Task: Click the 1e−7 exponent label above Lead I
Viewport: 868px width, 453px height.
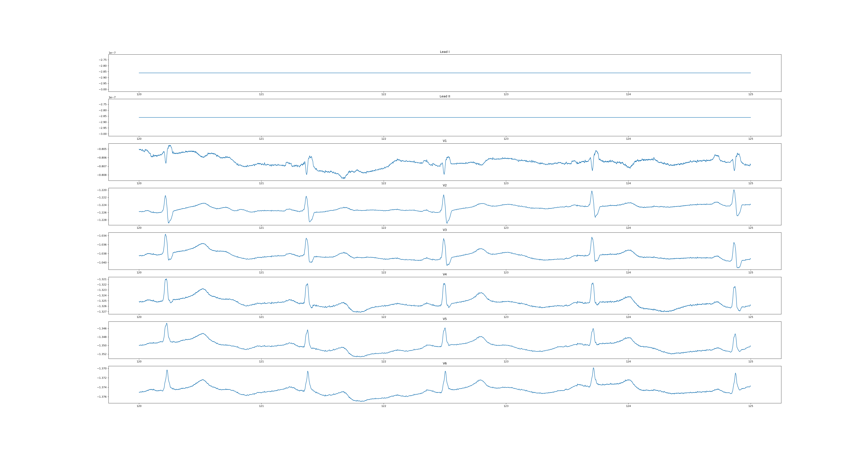Action: (112, 53)
